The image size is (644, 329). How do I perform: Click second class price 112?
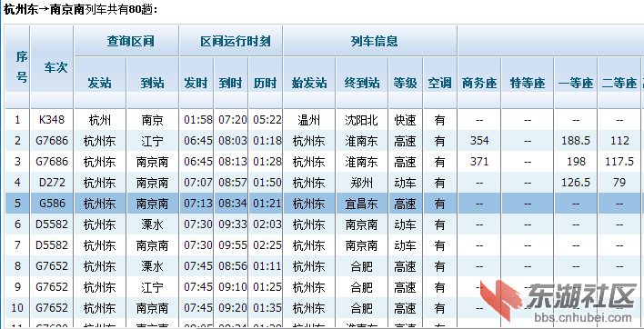click(x=619, y=141)
